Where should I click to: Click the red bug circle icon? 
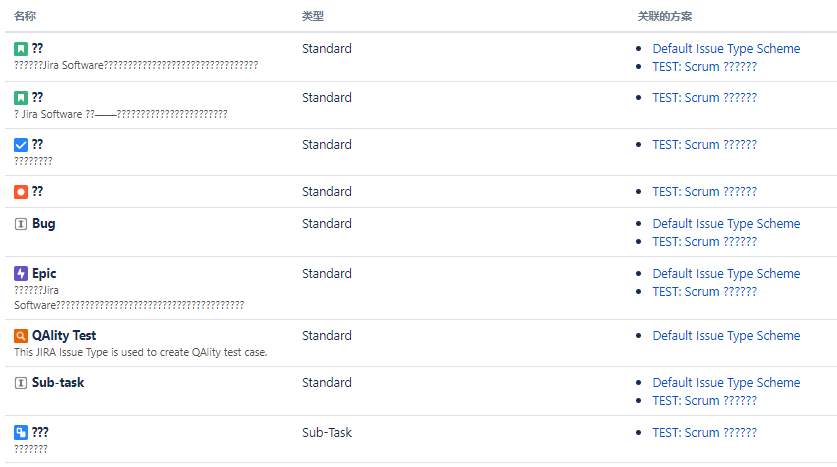point(21,192)
